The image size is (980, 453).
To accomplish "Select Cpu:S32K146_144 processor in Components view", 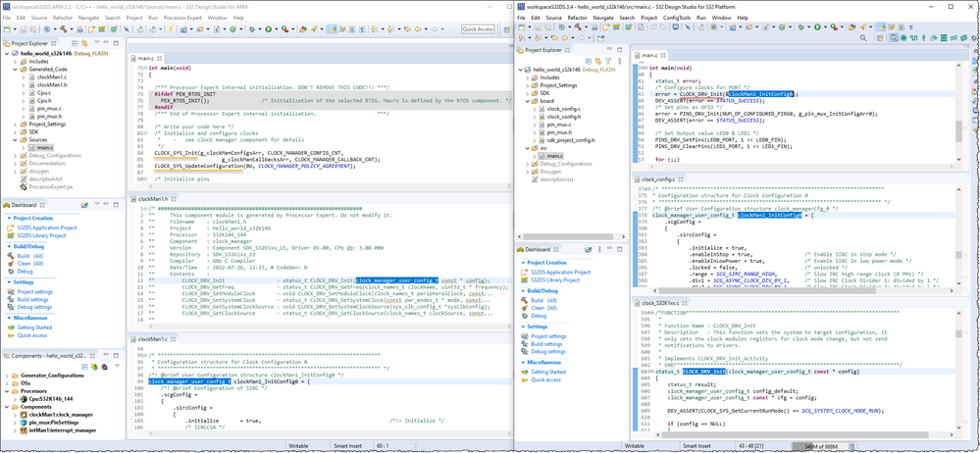I will click(x=50, y=398).
